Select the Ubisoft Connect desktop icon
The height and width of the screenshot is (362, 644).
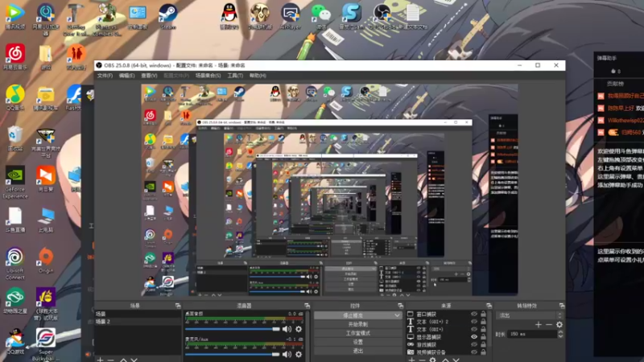(15, 264)
